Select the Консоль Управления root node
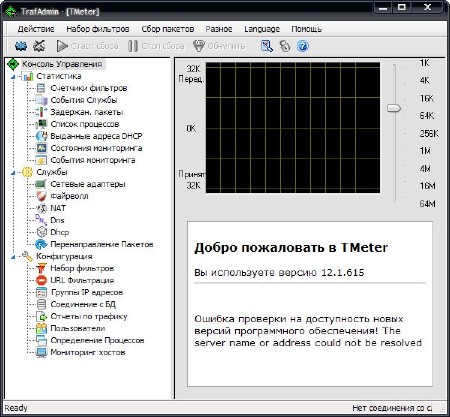Screen dimensions: 450x417 click(62, 64)
